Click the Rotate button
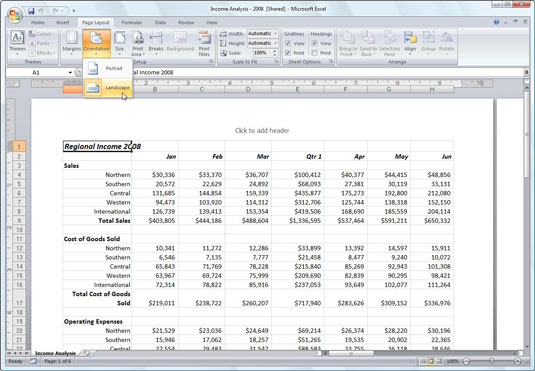Viewport: 535px width, 371px height. click(446, 43)
